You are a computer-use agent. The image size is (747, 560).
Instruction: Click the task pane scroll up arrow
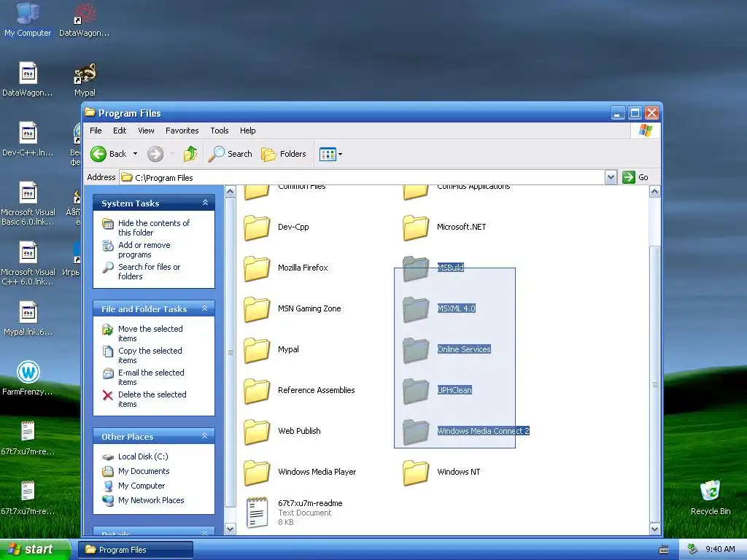pyautogui.click(x=230, y=192)
